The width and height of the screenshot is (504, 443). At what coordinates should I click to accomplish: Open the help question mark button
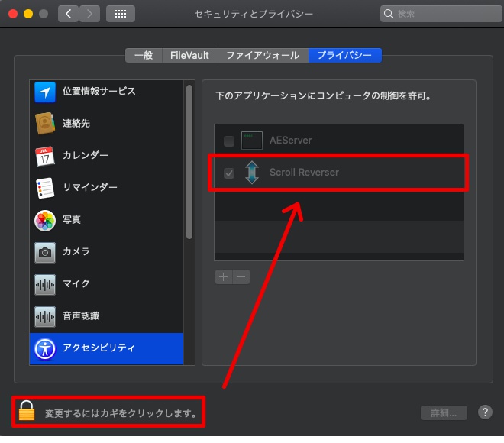[x=485, y=412]
